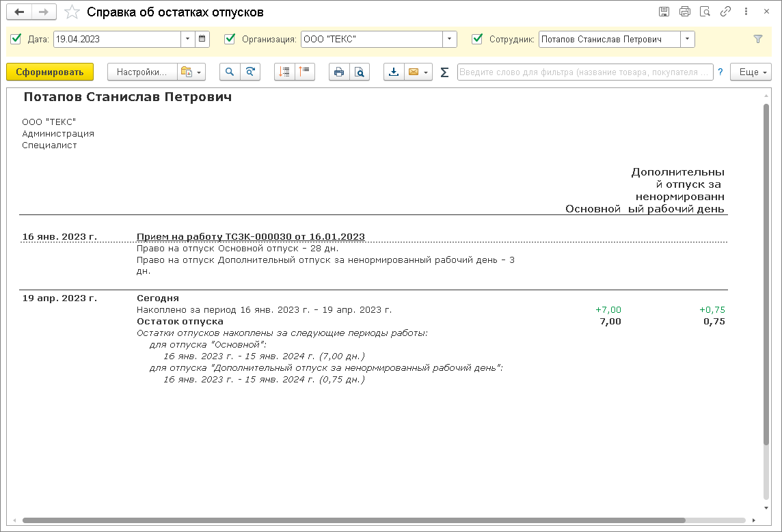Print with the title bar printer icon
This screenshot has height=532, width=782.
pos(685,12)
